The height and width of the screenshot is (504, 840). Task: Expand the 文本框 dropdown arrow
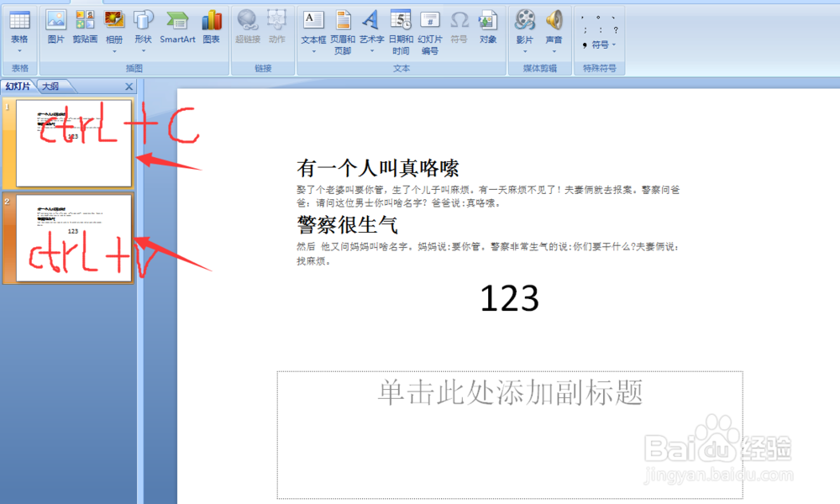[313, 51]
